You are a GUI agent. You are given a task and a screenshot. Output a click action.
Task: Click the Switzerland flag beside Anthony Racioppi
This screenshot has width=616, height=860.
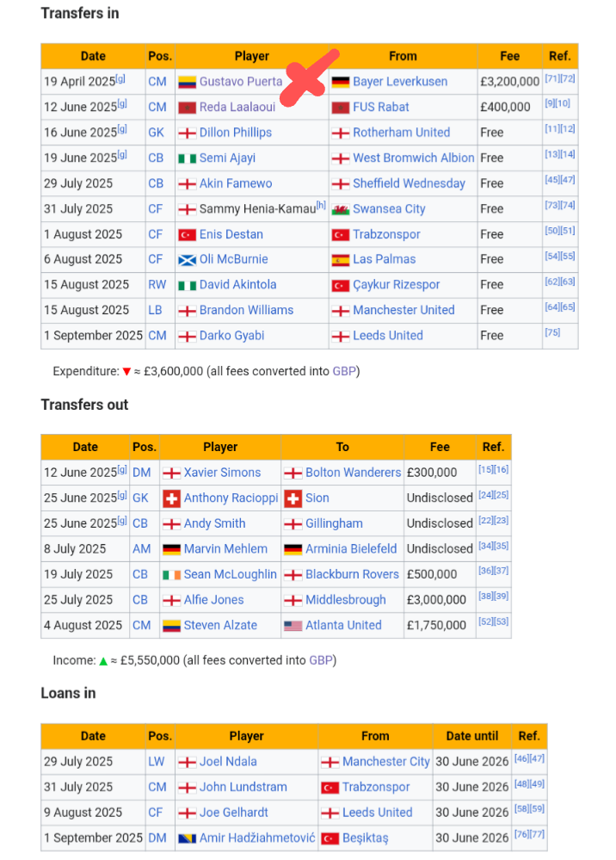pyautogui.click(x=171, y=498)
